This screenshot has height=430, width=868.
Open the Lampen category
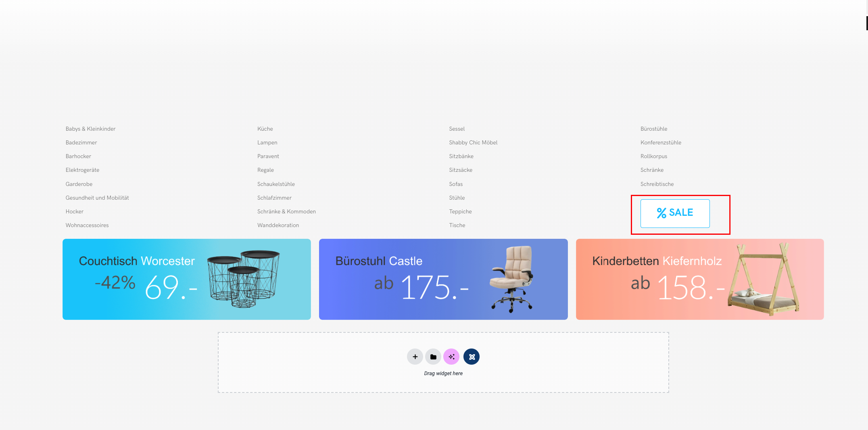(267, 142)
